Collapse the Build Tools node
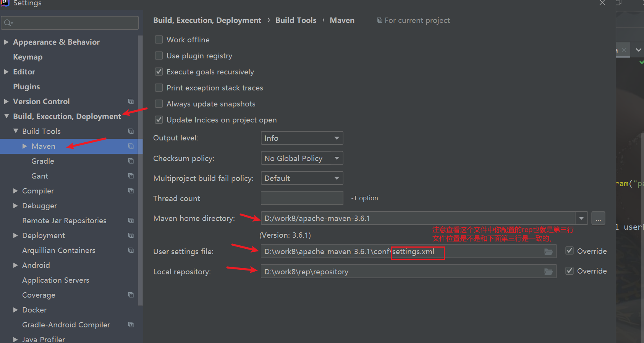Image resolution: width=644 pixels, height=343 pixels. (16, 131)
